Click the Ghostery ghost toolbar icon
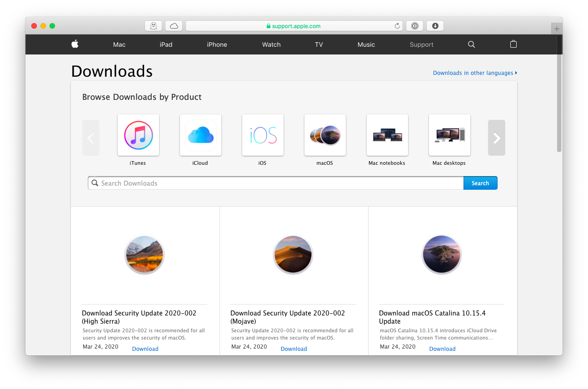This screenshot has height=389, width=588. pyautogui.click(x=154, y=26)
